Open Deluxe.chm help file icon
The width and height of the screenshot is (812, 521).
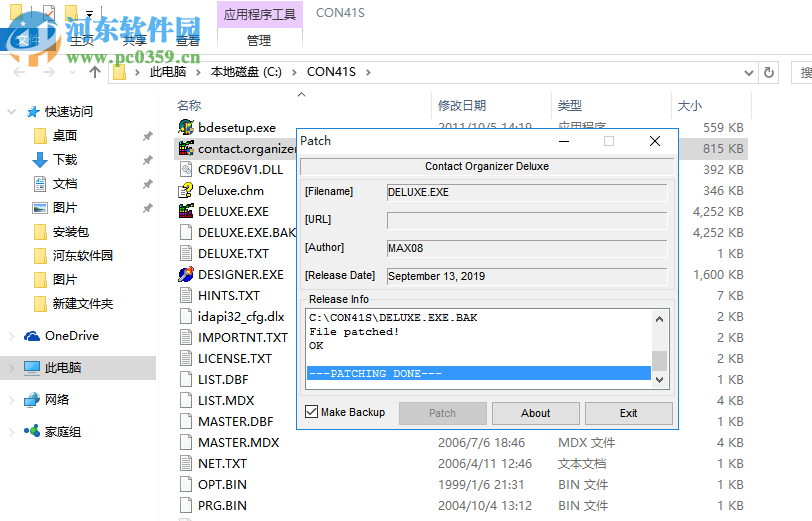[186, 191]
